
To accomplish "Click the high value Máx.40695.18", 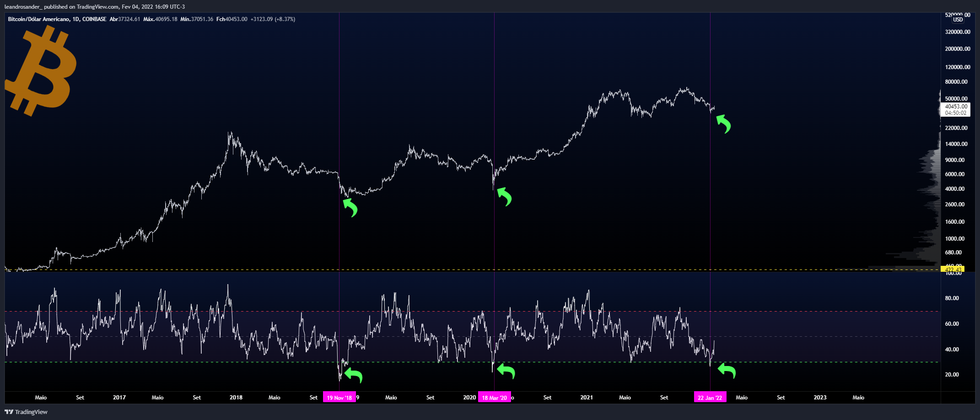I will click(160, 19).
